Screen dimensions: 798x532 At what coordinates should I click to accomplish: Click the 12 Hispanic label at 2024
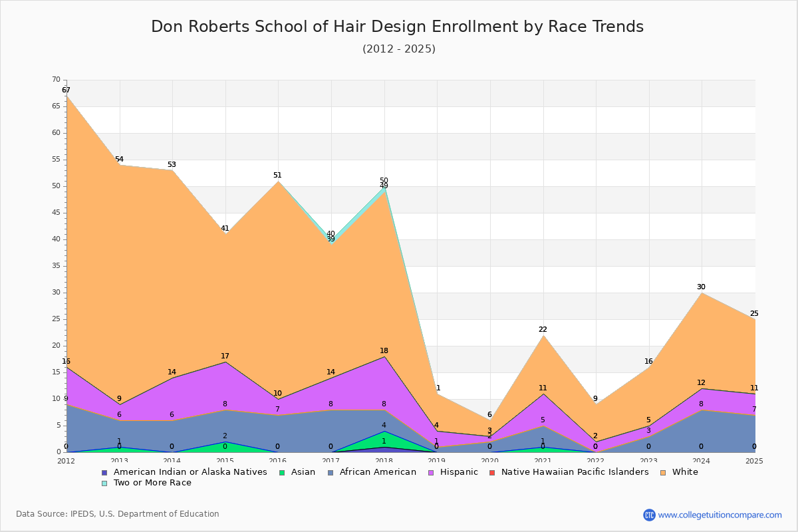pos(701,382)
